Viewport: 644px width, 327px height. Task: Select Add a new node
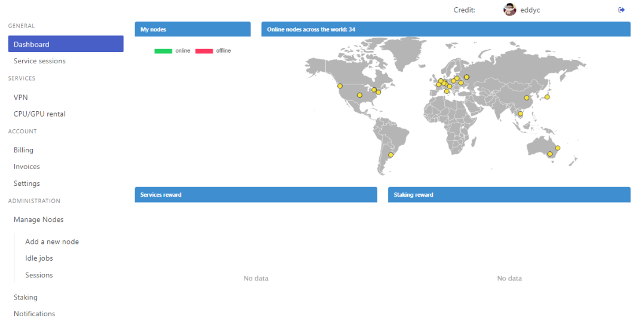tap(52, 242)
